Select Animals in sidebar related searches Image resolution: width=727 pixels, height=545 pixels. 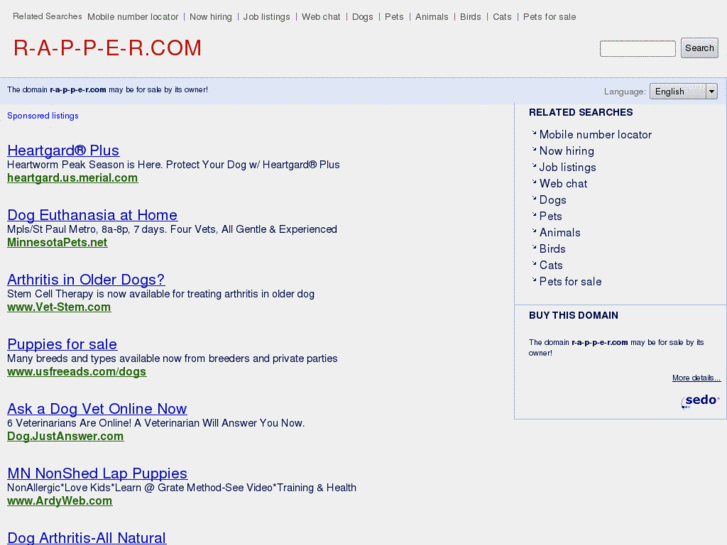[x=560, y=232]
